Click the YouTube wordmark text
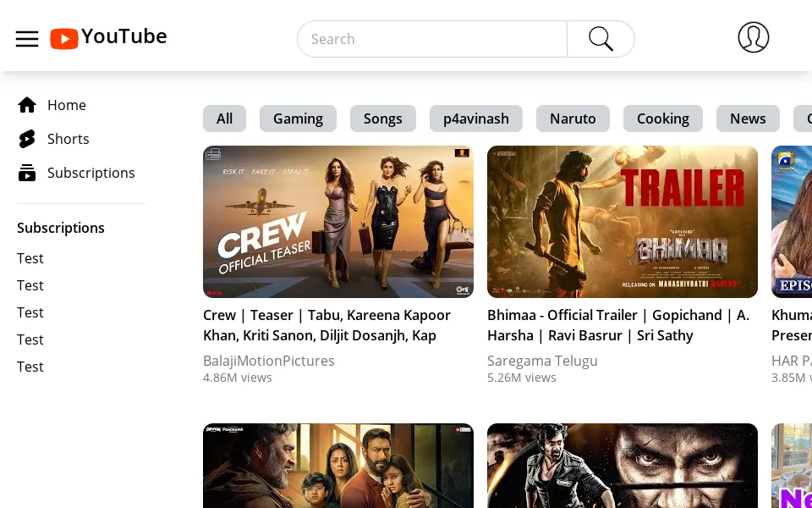This screenshot has height=508, width=812. (124, 36)
